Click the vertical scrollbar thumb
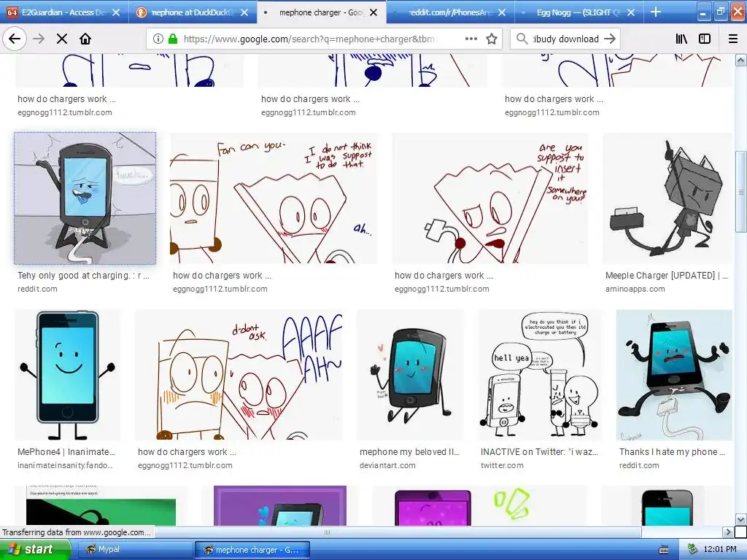747x560 pixels. coord(740,192)
